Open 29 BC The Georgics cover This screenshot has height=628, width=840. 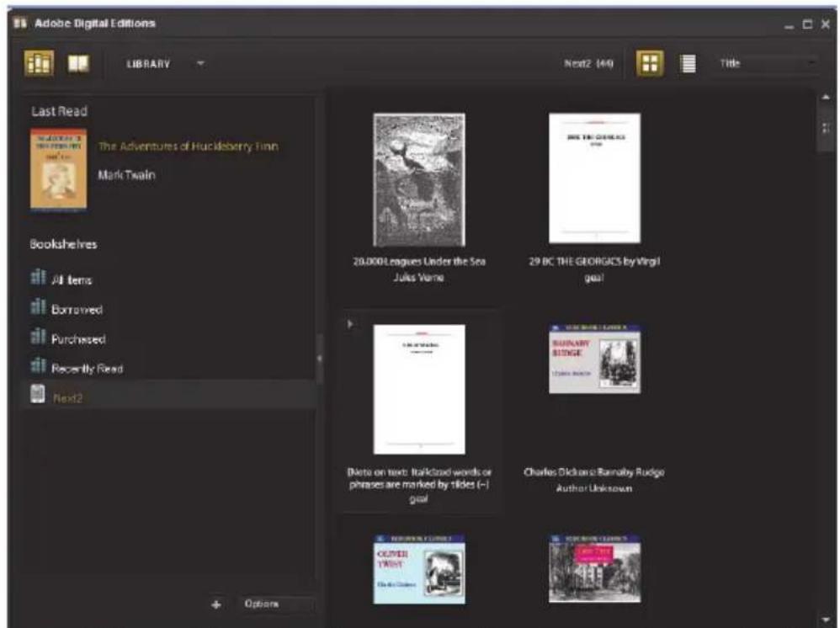click(594, 178)
